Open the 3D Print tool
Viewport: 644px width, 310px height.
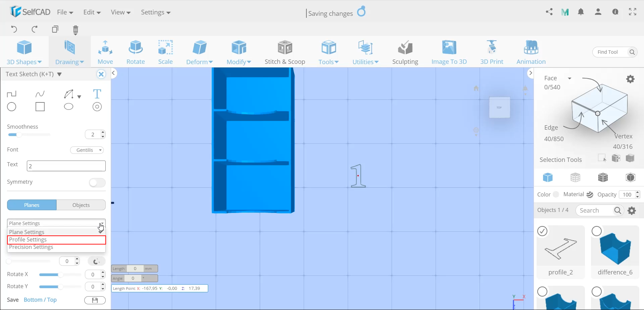pyautogui.click(x=492, y=52)
